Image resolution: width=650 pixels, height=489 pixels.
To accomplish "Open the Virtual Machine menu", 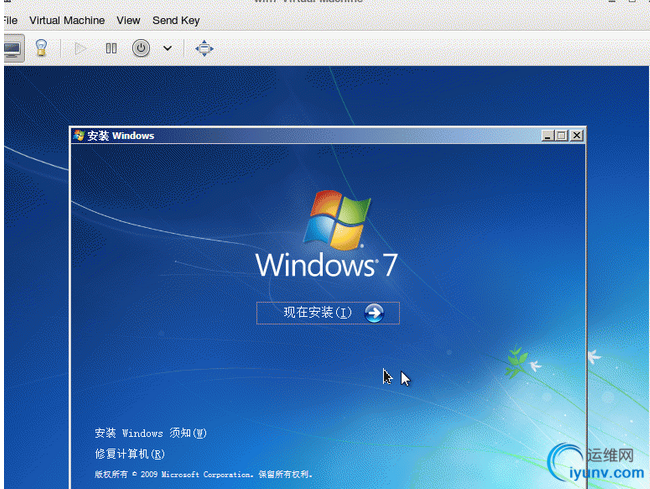I will coord(67,20).
